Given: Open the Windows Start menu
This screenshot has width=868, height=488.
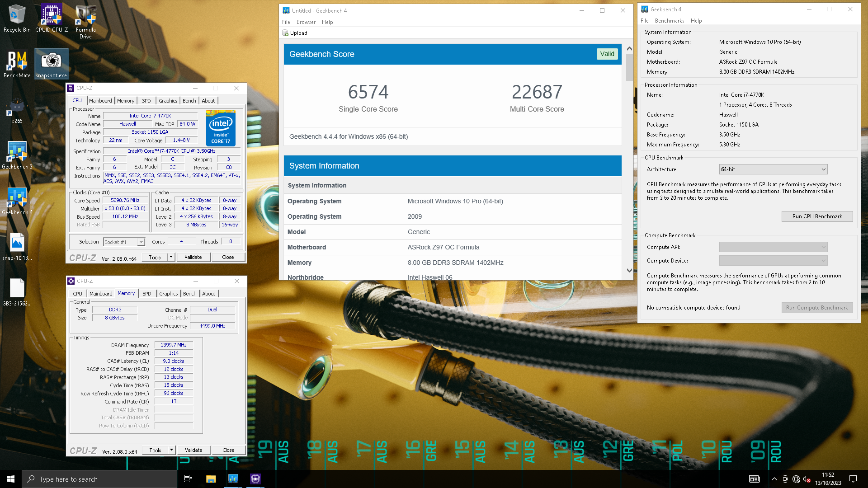Looking at the screenshot, I should click(11, 479).
